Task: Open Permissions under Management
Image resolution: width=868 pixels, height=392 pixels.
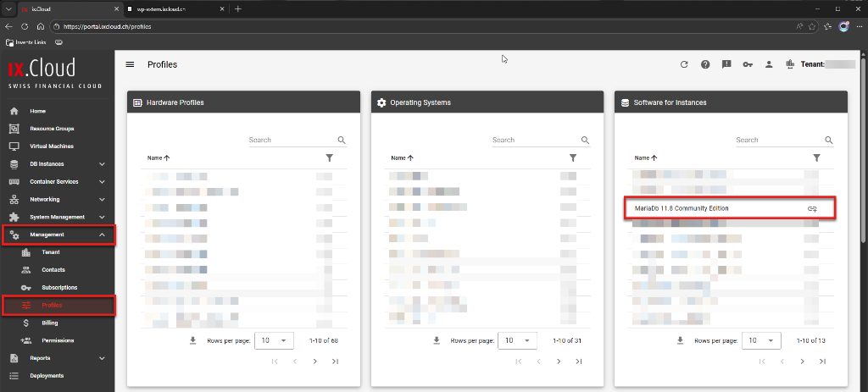Action: [58, 340]
